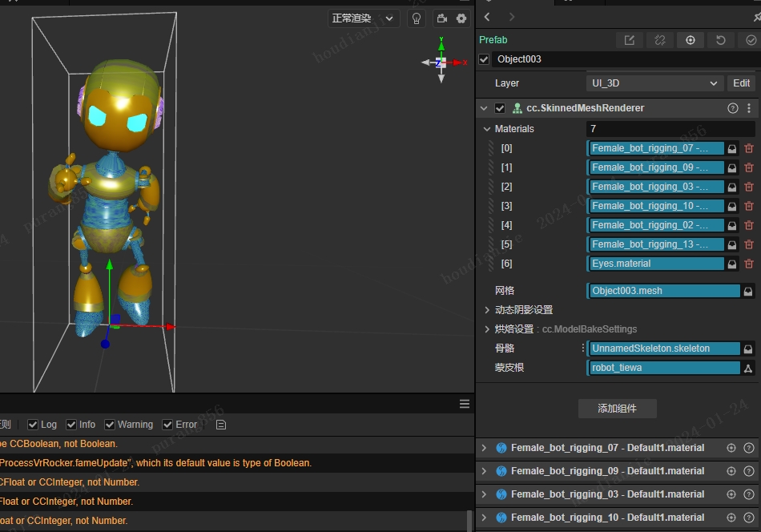Image resolution: width=761 pixels, height=532 pixels.
Task: Toggle the scene light bulb icon
Action: 417,18
